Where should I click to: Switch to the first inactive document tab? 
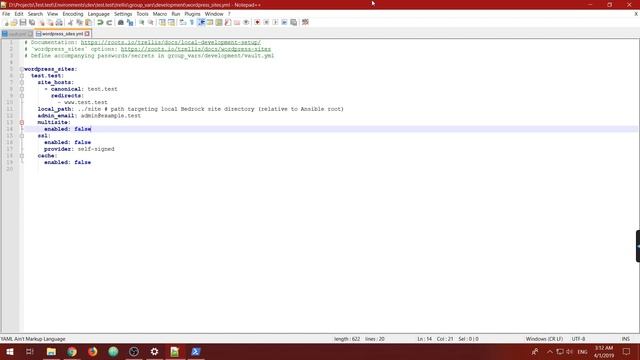pos(17,34)
